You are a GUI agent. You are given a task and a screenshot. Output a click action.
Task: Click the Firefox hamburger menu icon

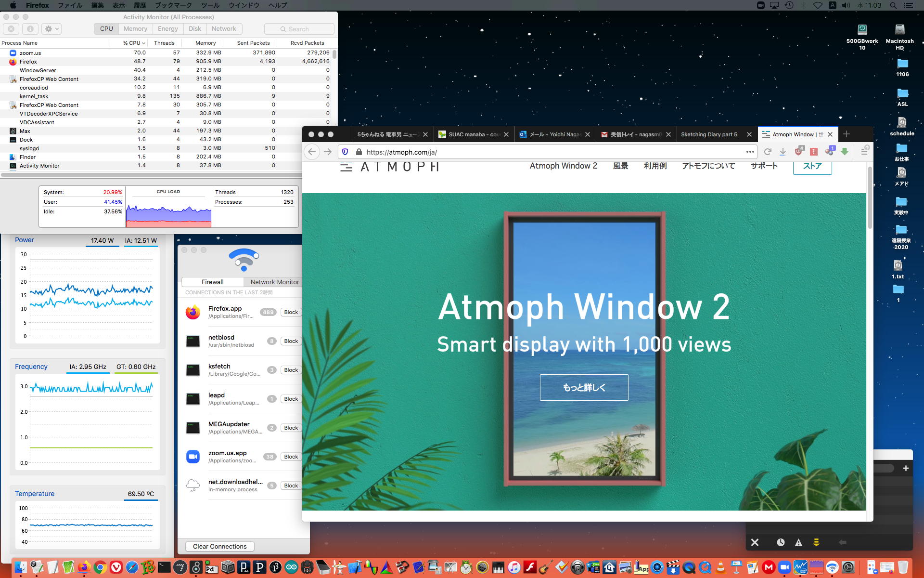[x=864, y=152]
